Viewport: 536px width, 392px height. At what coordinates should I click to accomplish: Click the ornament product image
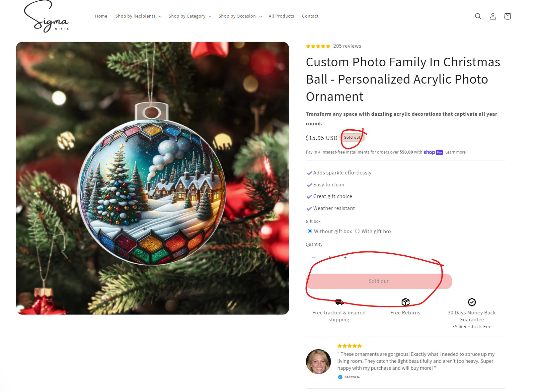tap(152, 178)
